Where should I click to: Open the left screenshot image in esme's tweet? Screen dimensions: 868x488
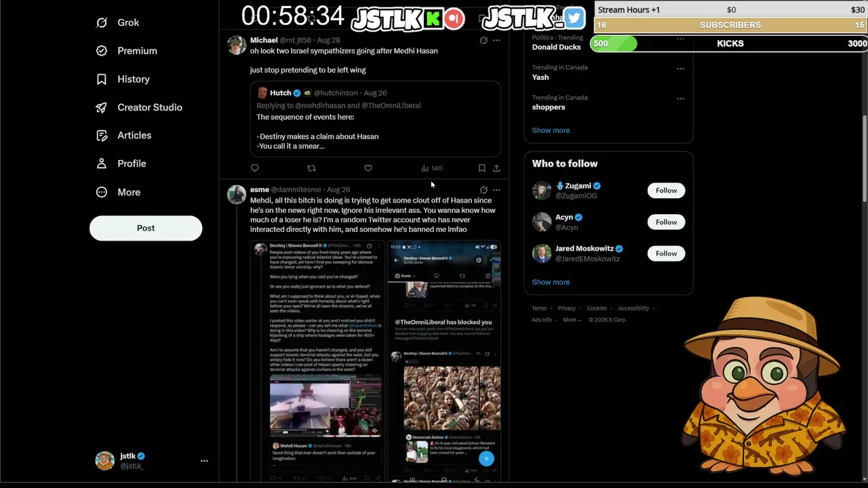tap(317, 361)
